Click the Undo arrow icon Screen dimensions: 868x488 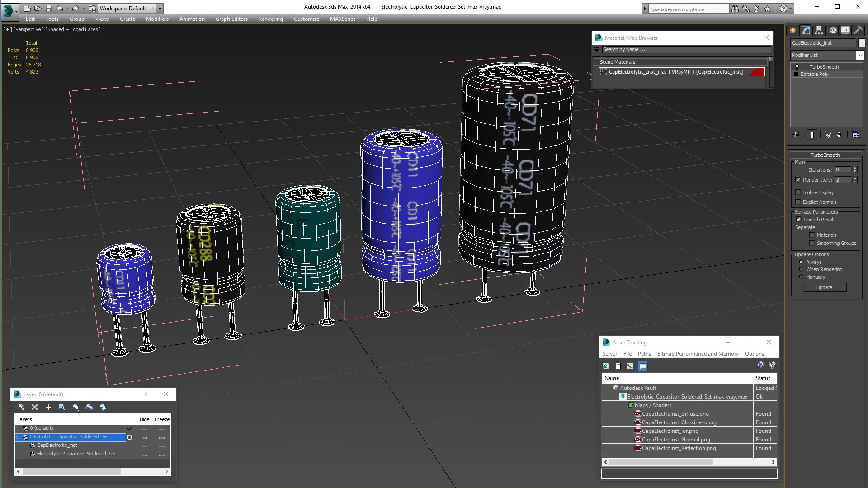pyautogui.click(x=59, y=8)
